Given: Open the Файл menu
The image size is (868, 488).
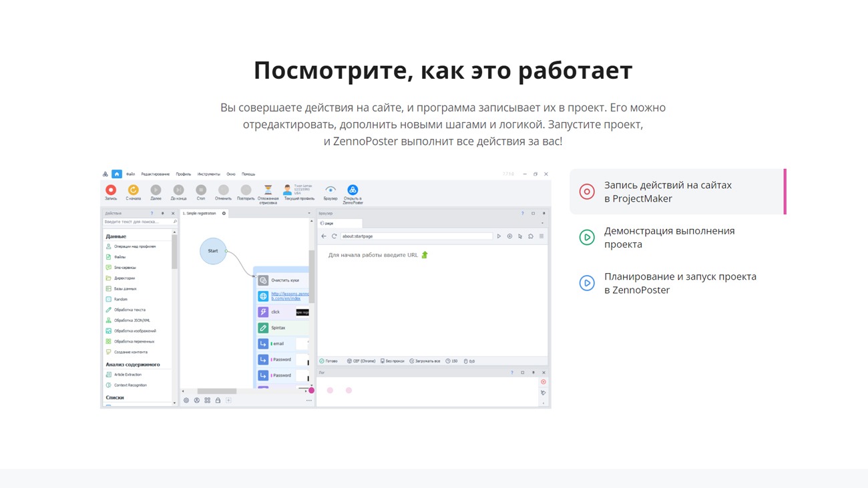Looking at the screenshot, I should (x=130, y=174).
